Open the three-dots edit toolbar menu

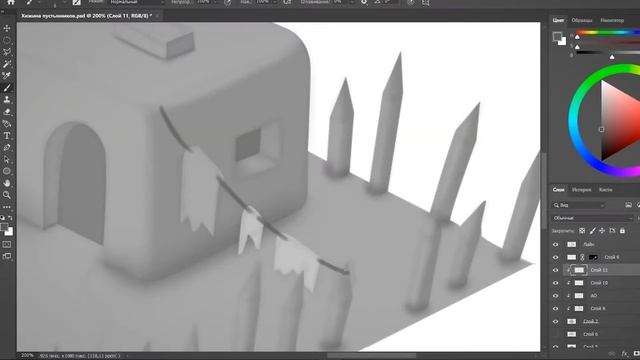[7, 207]
